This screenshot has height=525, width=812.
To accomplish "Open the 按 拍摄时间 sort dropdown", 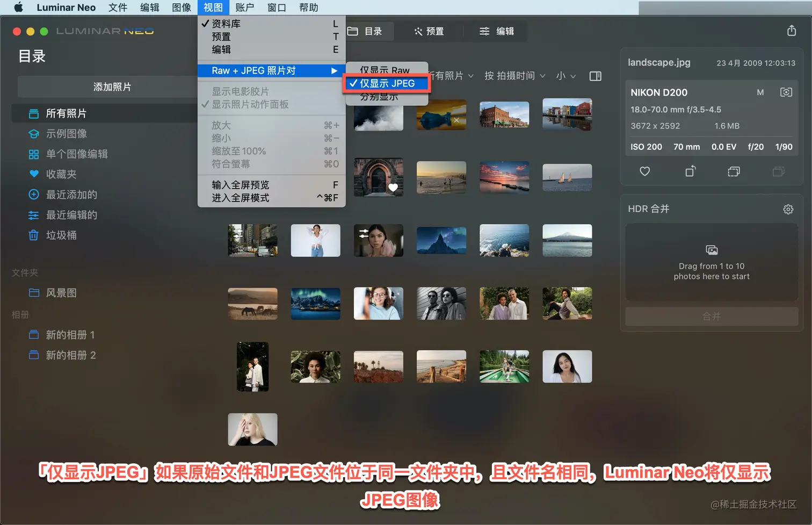I will tap(514, 76).
